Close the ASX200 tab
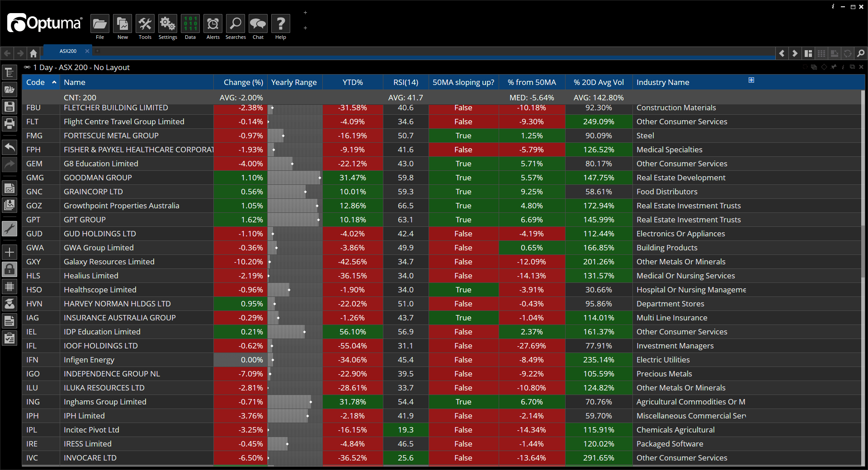868x470 pixels. [87, 51]
